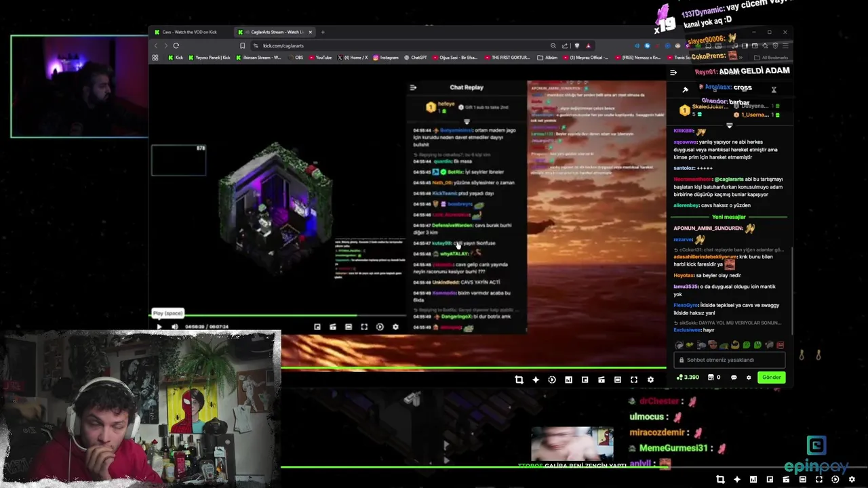
Task: Seek on the inner VOD progress bar
Action: point(278,315)
